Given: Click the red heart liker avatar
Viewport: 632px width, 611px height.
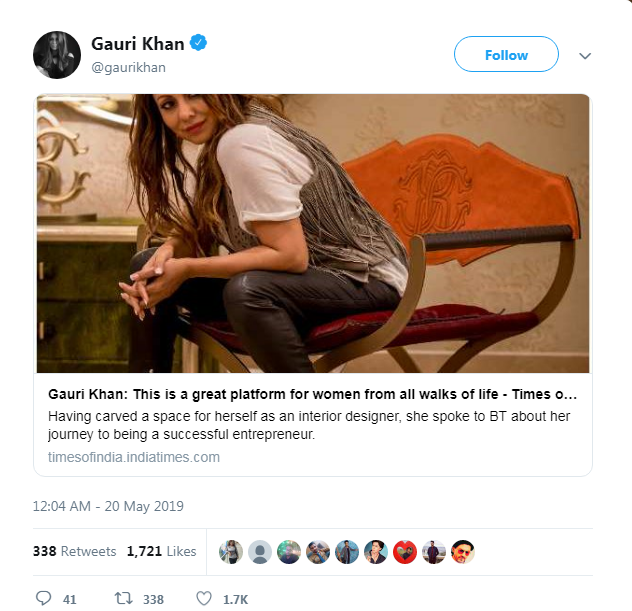Looking at the screenshot, I should click(x=405, y=552).
